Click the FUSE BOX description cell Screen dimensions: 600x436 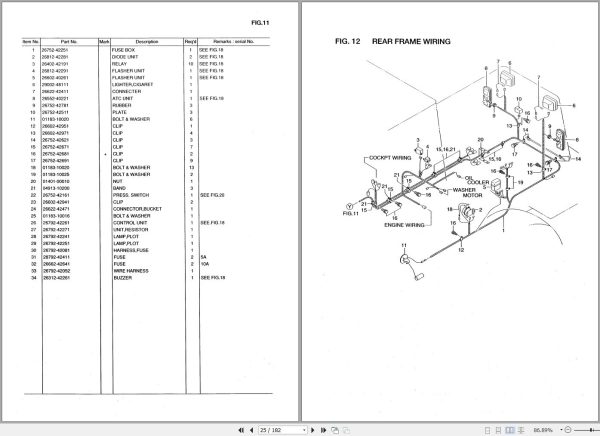pyautogui.click(x=123, y=50)
